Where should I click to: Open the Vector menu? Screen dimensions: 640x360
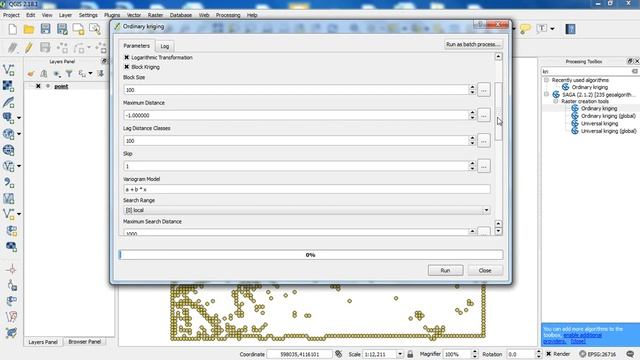pyautogui.click(x=134, y=15)
